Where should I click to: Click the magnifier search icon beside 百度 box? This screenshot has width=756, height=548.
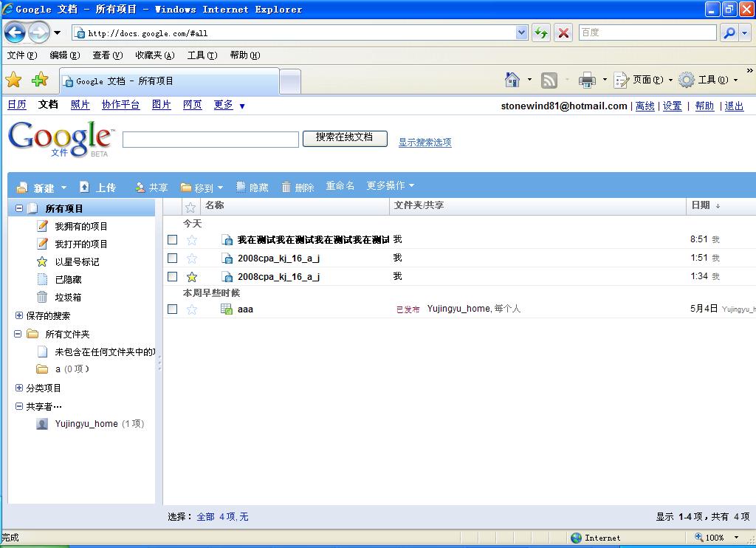tap(729, 32)
